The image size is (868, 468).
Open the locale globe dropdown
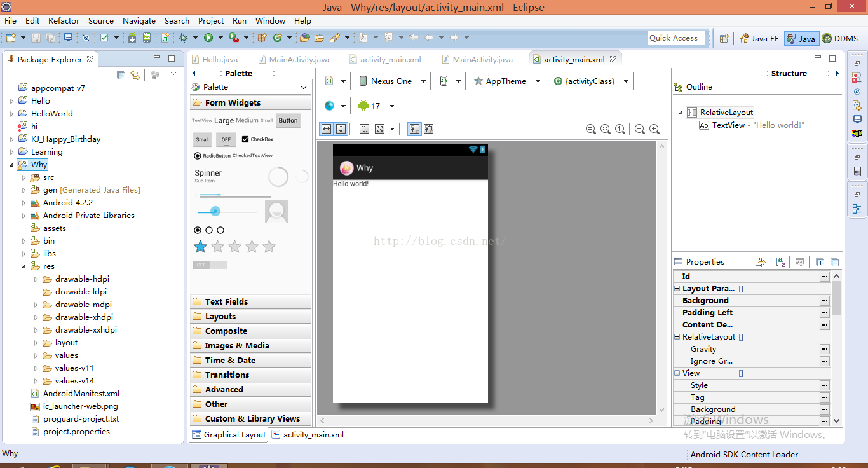pos(335,106)
